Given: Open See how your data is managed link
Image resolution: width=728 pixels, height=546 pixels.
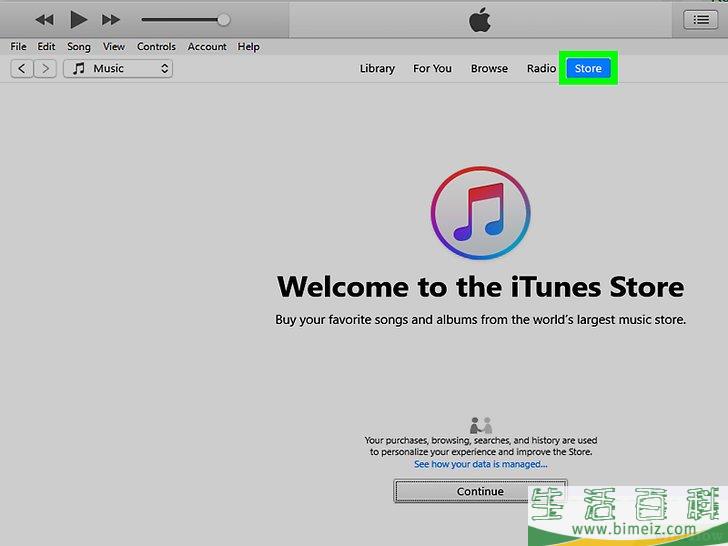Looking at the screenshot, I should click(481, 464).
